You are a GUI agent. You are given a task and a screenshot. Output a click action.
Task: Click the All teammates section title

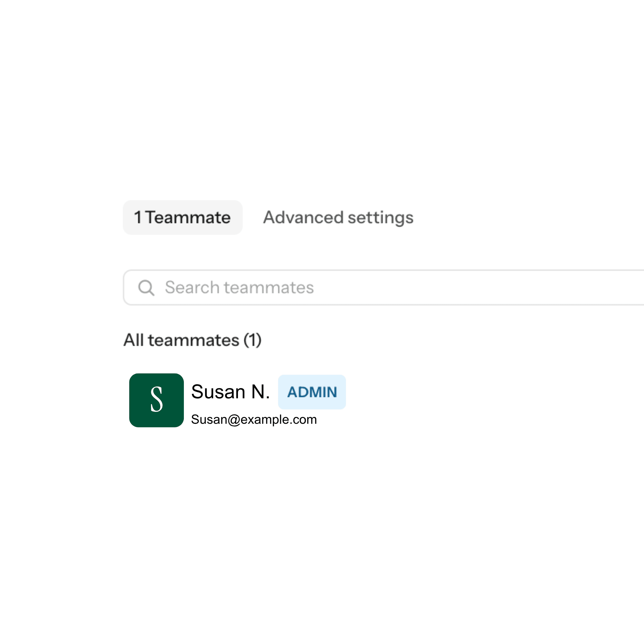tap(192, 340)
